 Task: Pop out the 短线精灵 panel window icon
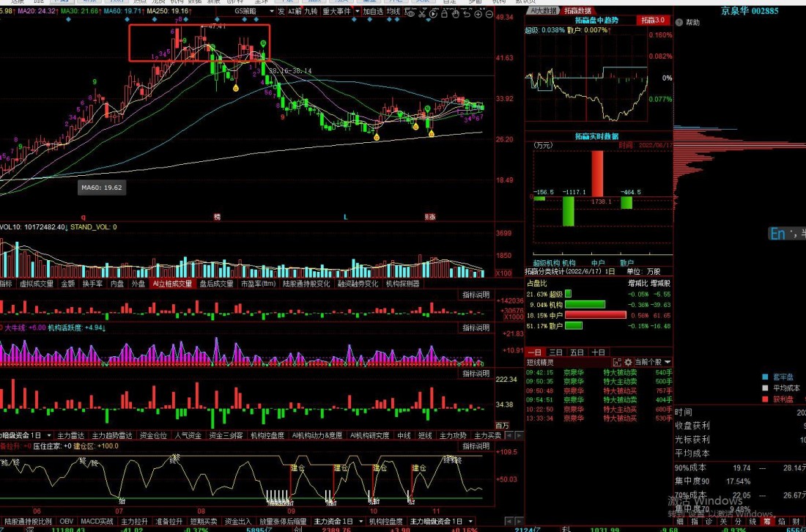pos(618,363)
